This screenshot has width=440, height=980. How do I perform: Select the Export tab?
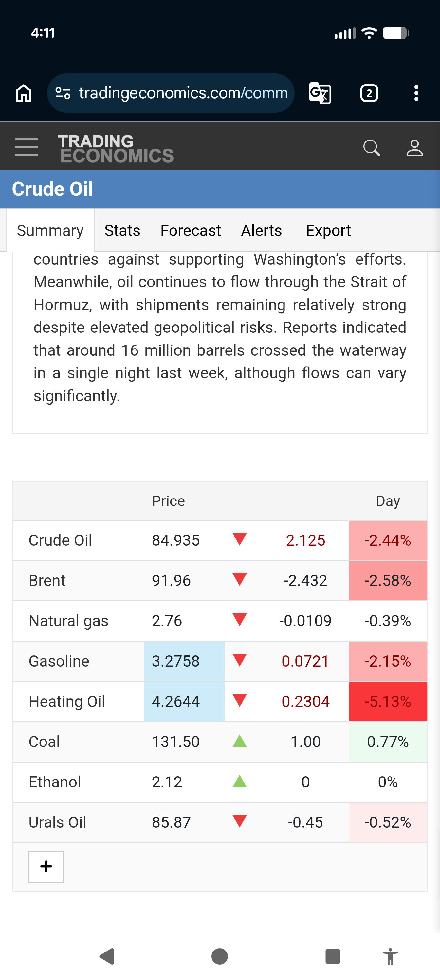point(328,231)
